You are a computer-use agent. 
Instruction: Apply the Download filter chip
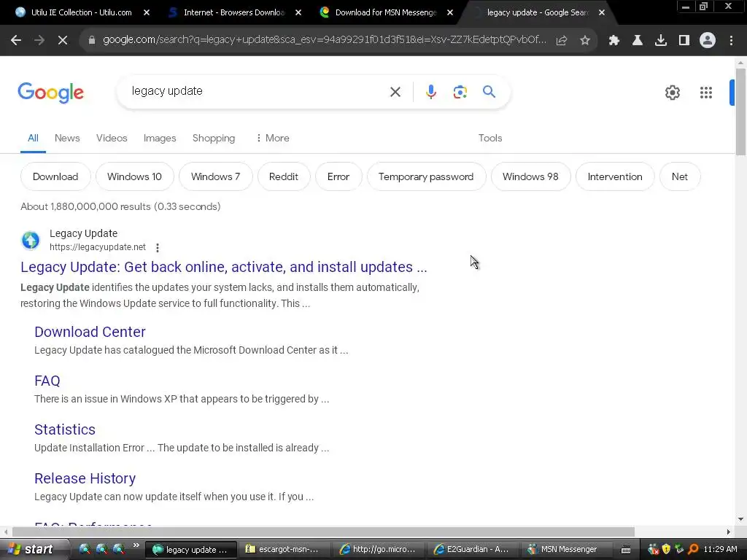click(x=55, y=176)
